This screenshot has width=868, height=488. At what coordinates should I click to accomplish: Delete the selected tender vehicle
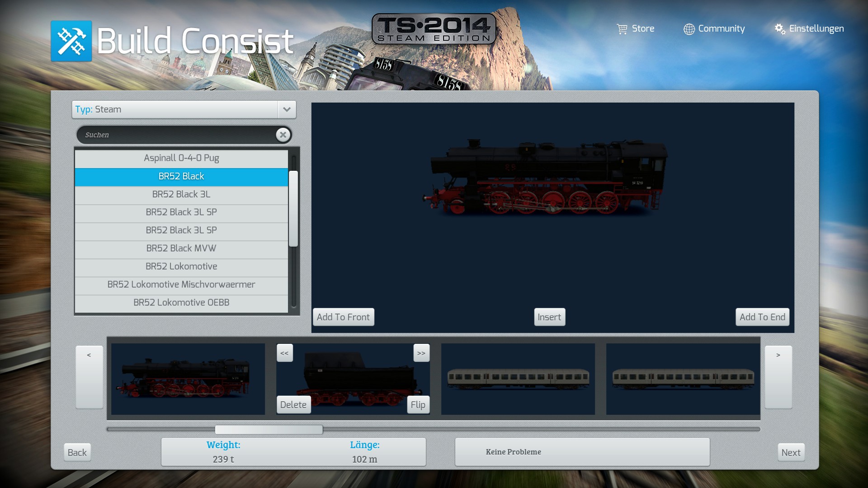[x=293, y=405]
